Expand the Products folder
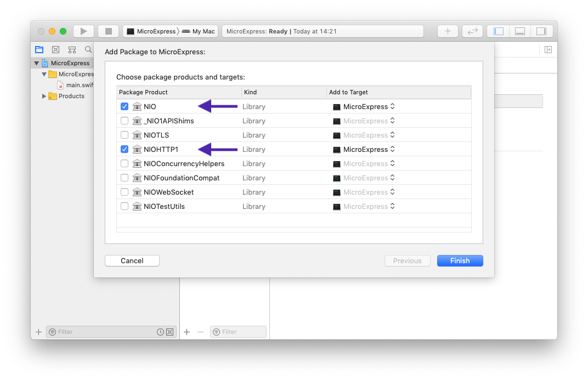Viewport: 588px width, 380px height. click(44, 97)
